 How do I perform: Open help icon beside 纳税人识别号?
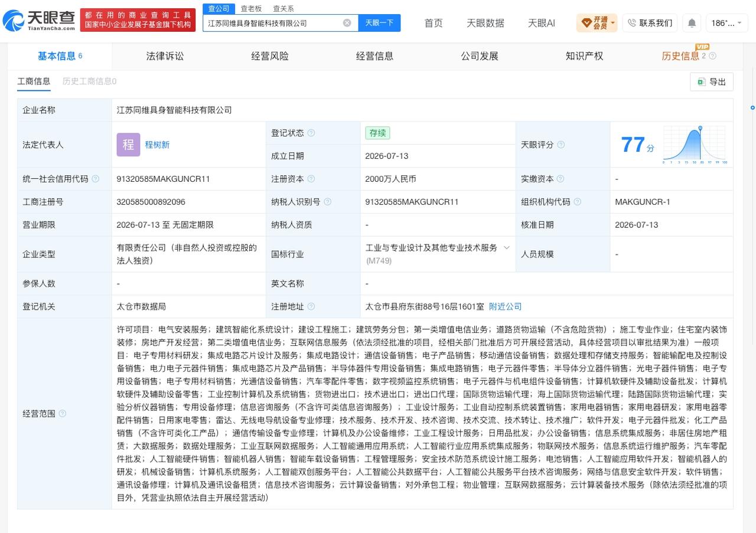[x=328, y=202]
